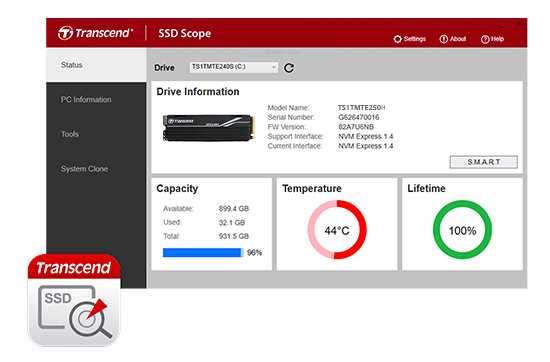Click the serial number value
The width and height of the screenshot is (550, 362).
[358, 117]
